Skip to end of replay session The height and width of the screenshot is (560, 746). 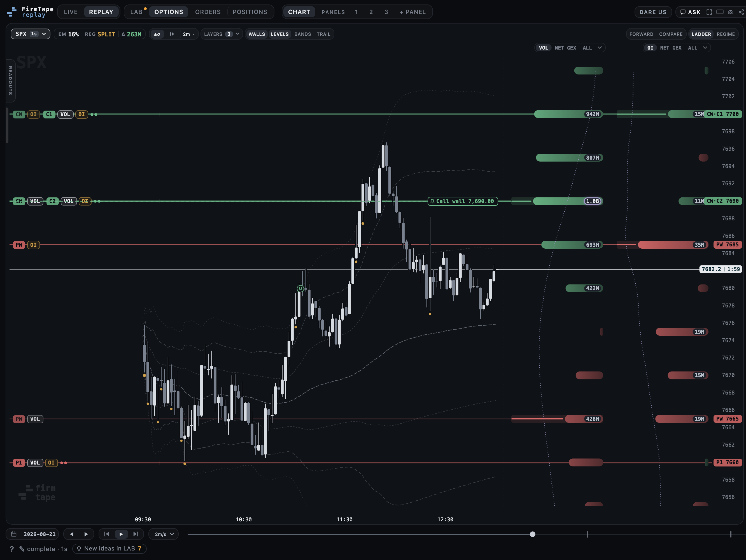tap(136, 534)
